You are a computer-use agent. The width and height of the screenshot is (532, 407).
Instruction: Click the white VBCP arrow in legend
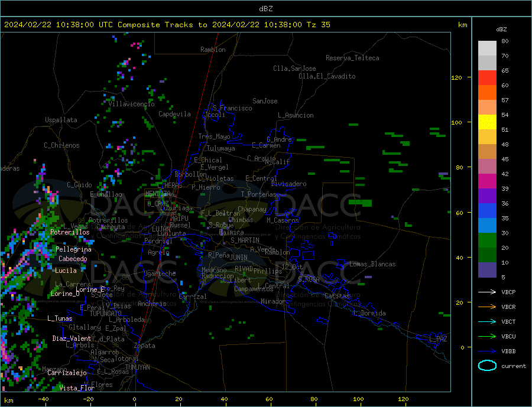487,292
